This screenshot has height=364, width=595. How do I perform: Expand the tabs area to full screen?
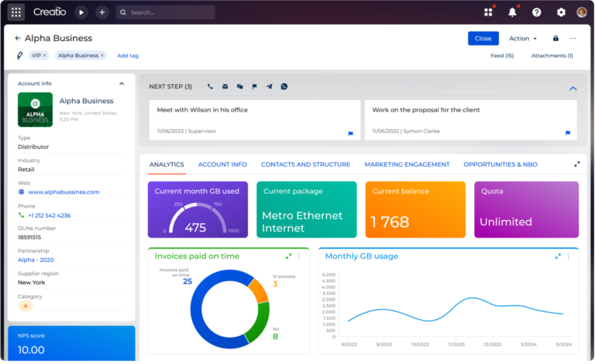[x=576, y=164]
